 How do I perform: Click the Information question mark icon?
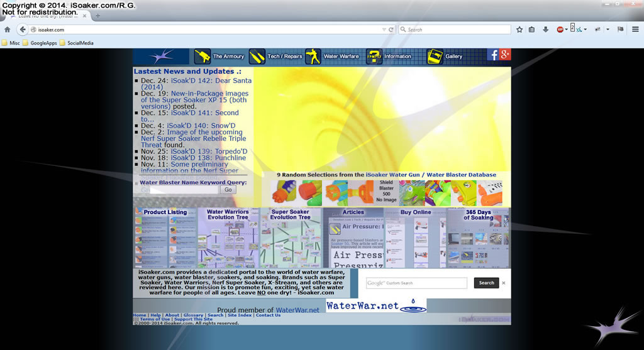(x=374, y=56)
